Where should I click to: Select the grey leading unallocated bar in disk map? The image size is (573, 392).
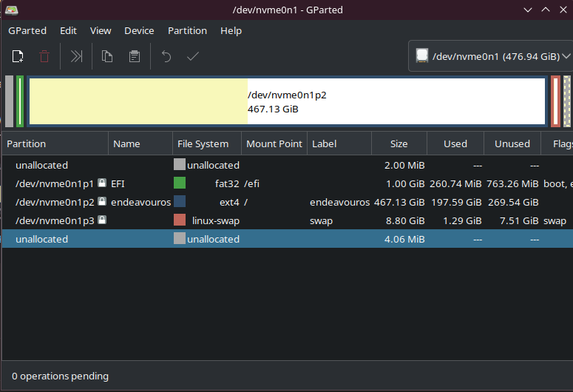click(9, 101)
